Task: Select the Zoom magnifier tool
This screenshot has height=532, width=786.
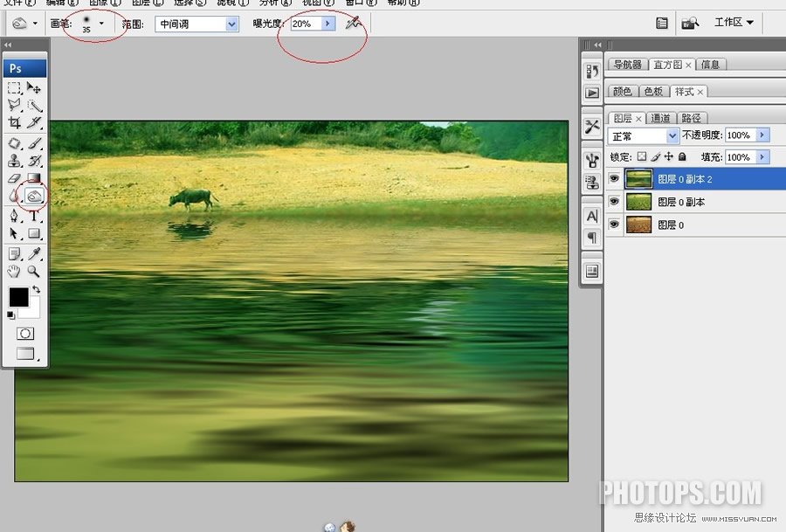Action: 33,272
